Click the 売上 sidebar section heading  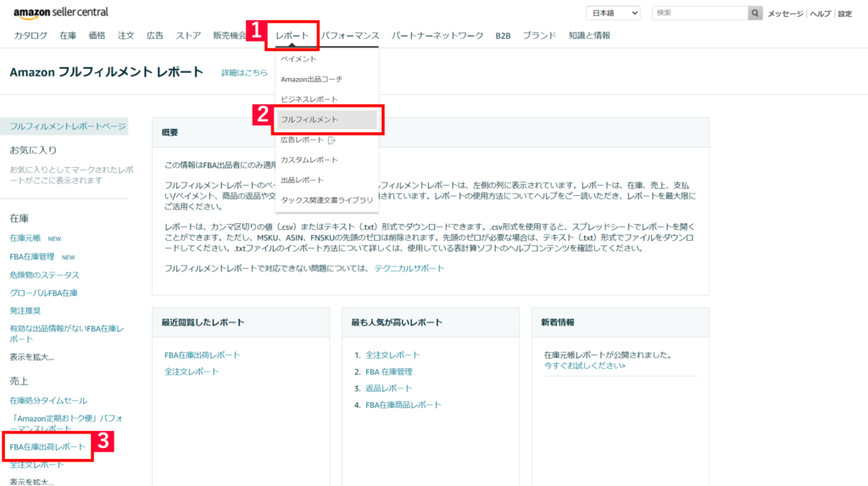[x=19, y=382]
